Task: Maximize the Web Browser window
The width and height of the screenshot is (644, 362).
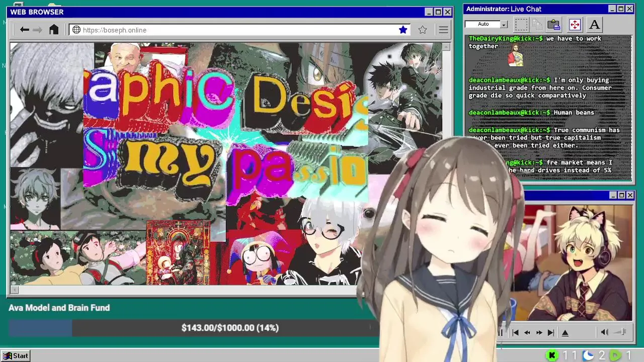Action: click(438, 12)
